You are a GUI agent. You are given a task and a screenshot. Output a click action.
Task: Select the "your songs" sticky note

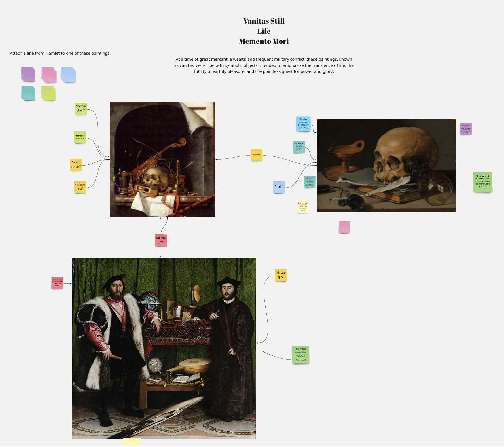[76, 164]
